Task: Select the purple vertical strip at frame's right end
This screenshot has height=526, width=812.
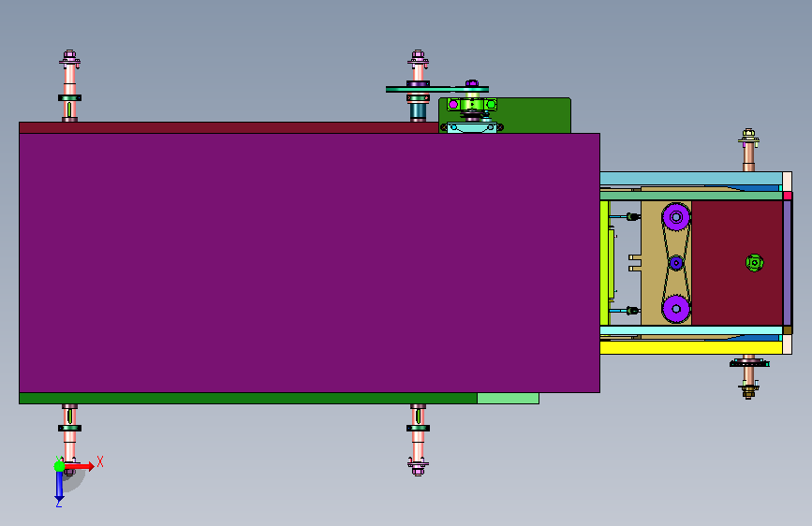Action: click(x=787, y=263)
